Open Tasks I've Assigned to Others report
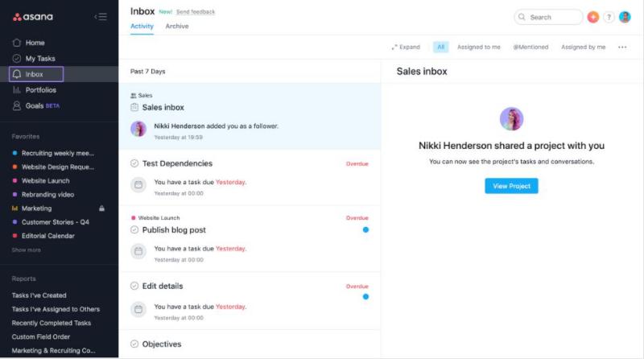Image resolution: width=644 pixels, height=359 pixels. point(56,309)
